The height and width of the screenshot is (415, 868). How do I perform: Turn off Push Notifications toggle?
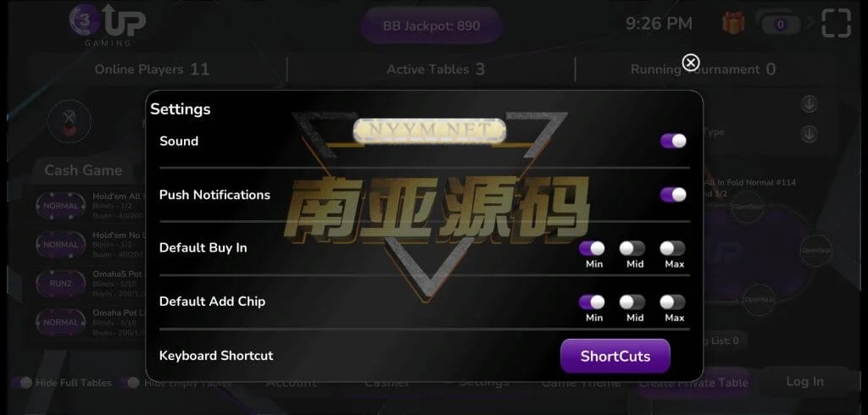point(673,194)
